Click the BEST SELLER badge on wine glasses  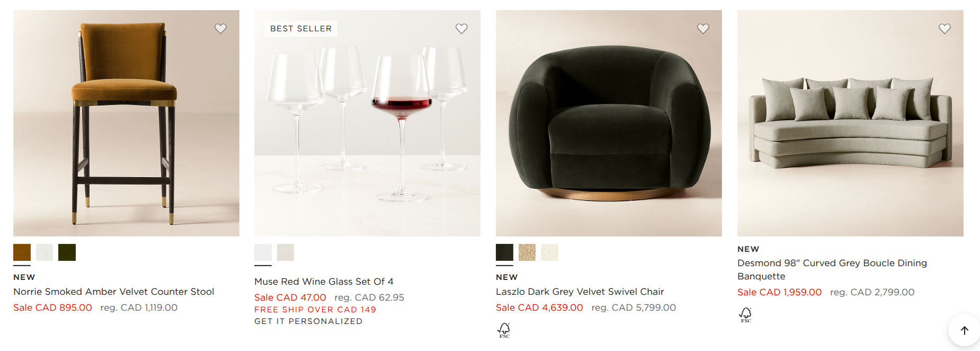click(300, 29)
